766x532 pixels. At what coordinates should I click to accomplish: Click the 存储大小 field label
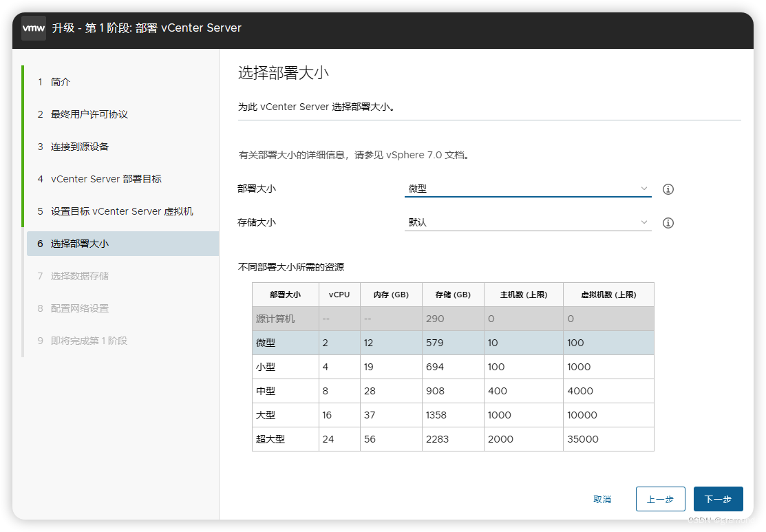[257, 222]
